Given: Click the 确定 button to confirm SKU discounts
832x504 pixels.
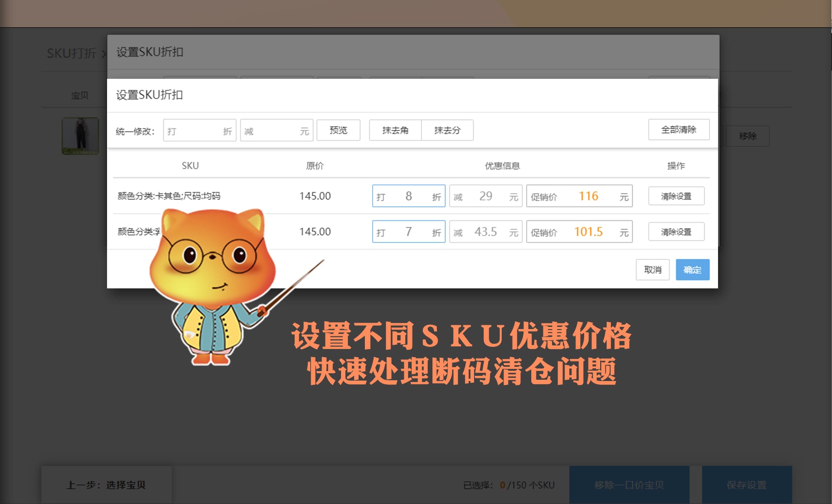Looking at the screenshot, I should click(x=692, y=269).
